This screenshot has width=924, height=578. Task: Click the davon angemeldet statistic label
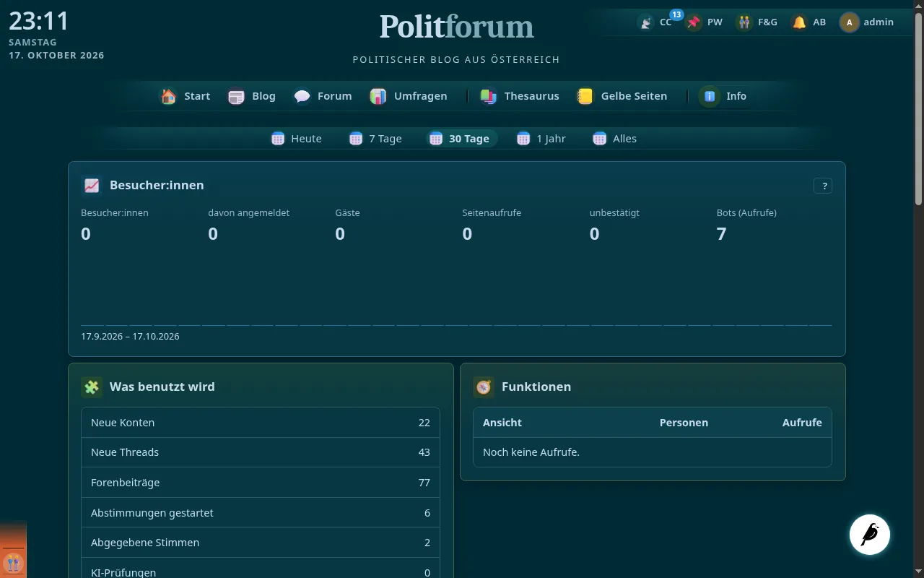[249, 213]
